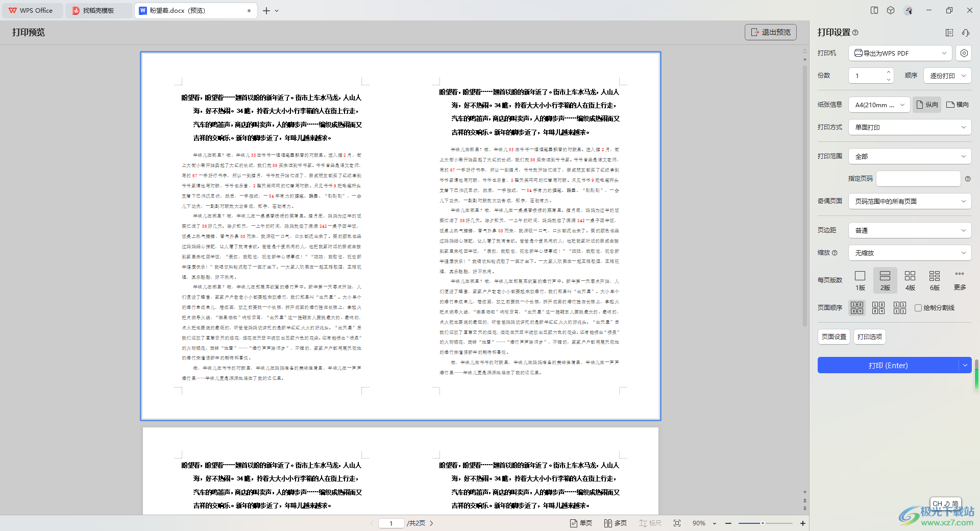
Task: Click the fit-to-window icon in status bar
Action: [677, 523]
